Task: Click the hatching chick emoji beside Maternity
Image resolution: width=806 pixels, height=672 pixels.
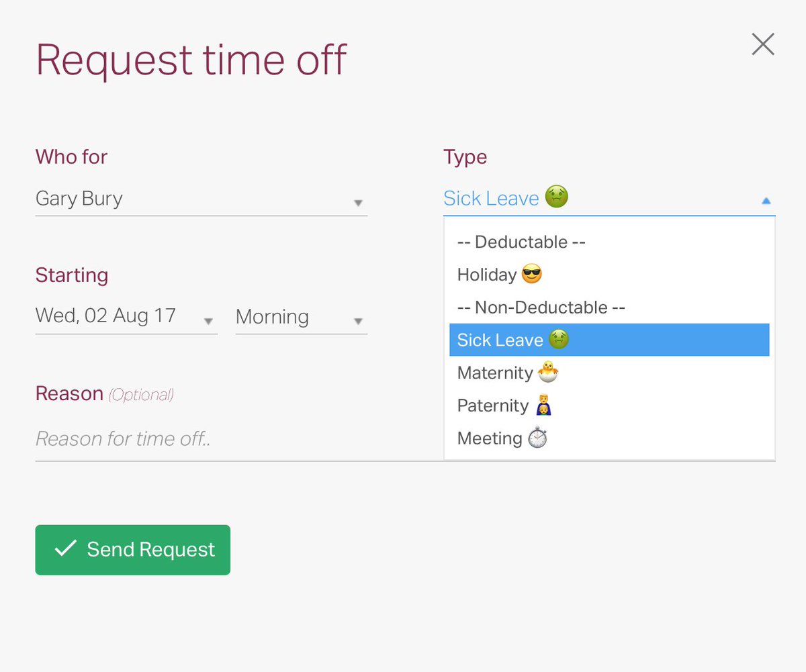Action: tap(547, 372)
